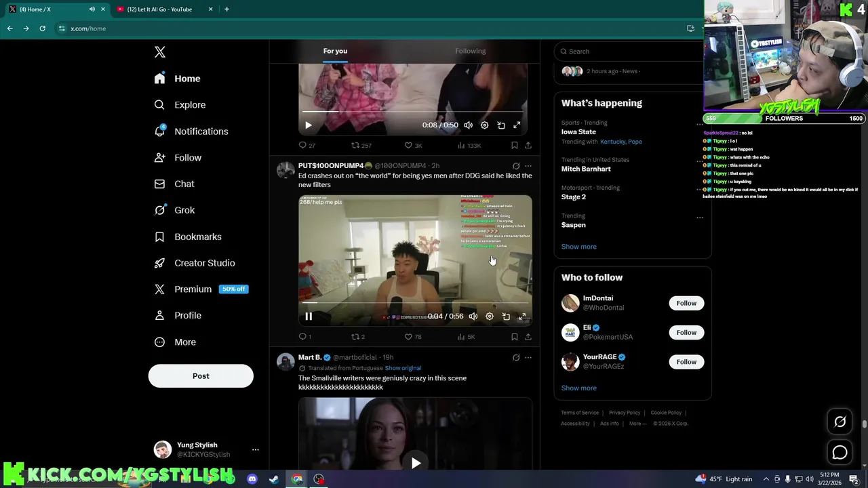
Task: Like the PUT$100ONPUMP4 post
Action: 413,337
